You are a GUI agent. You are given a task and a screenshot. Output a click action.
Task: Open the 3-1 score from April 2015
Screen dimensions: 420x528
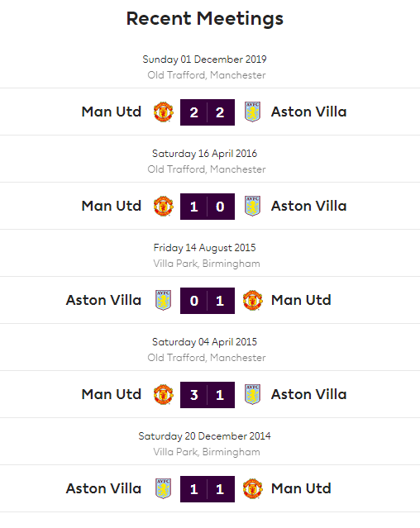(x=208, y=395)
